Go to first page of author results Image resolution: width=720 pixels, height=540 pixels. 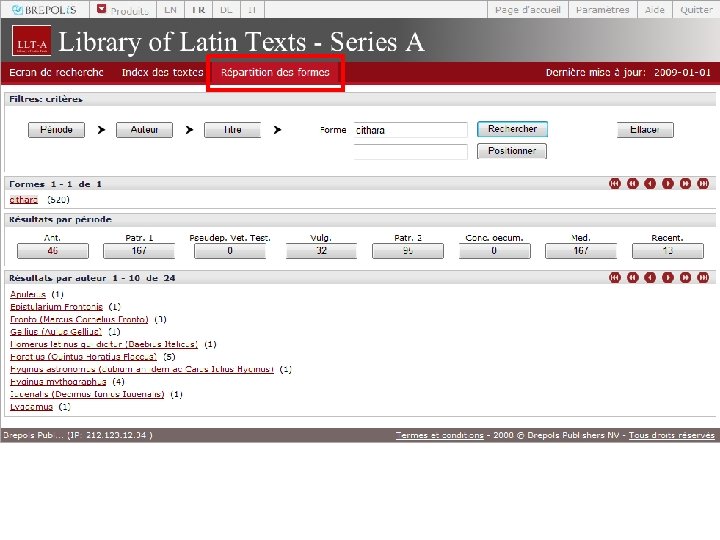(614, 277)
